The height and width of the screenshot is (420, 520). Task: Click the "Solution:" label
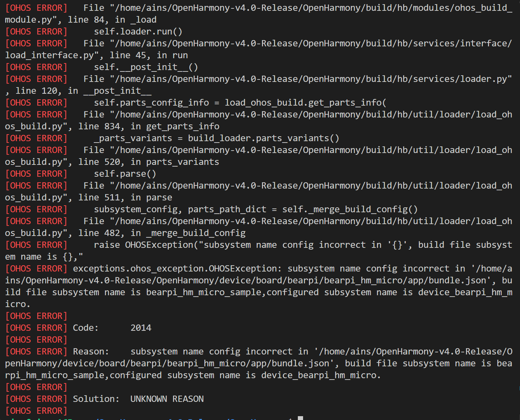coord(96,399)
